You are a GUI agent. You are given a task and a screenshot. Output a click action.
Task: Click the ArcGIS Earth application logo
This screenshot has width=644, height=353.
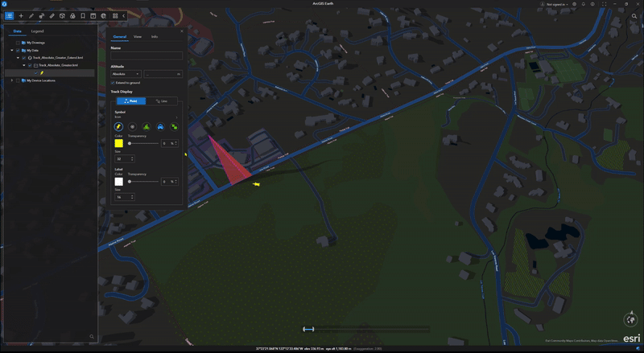[x=4, y=4]
